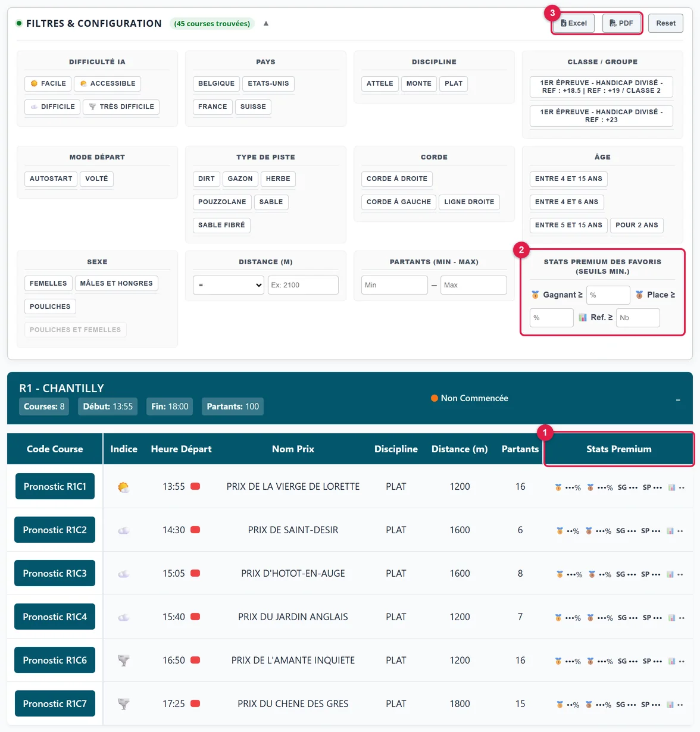
Task: Click the race name PRIX DE LA VIERGE DE LORETTE
Action: [293, 487]
